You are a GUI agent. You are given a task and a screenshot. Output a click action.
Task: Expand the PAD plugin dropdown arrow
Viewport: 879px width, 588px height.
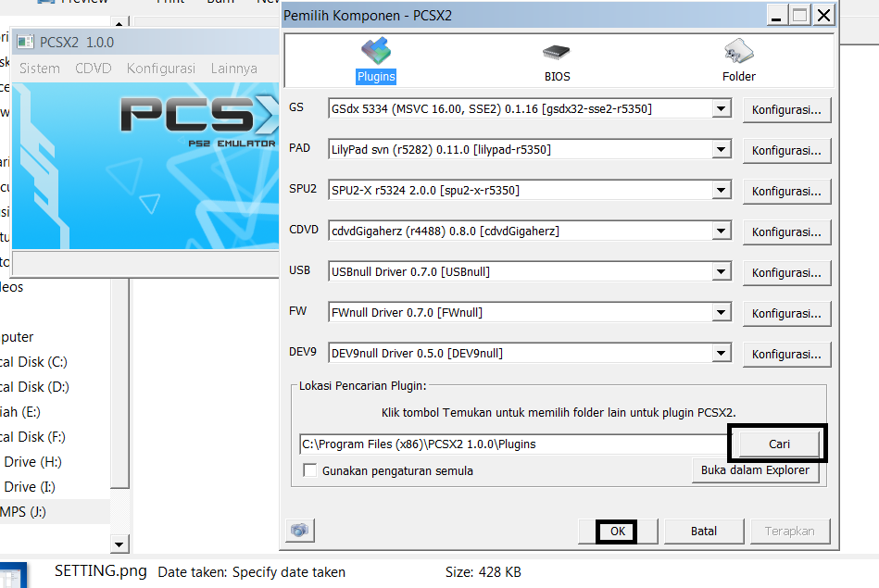722,150
